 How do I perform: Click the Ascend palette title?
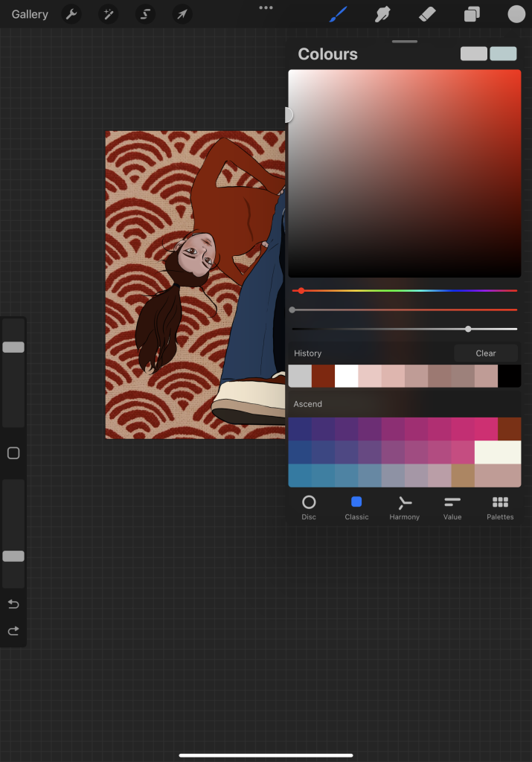pos(307,404)
